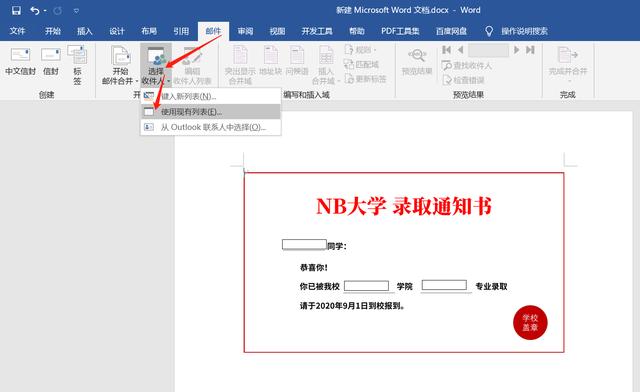The image size is (640, 392).
Task: Click the 检查错误 button
Action: click(464, 80)
